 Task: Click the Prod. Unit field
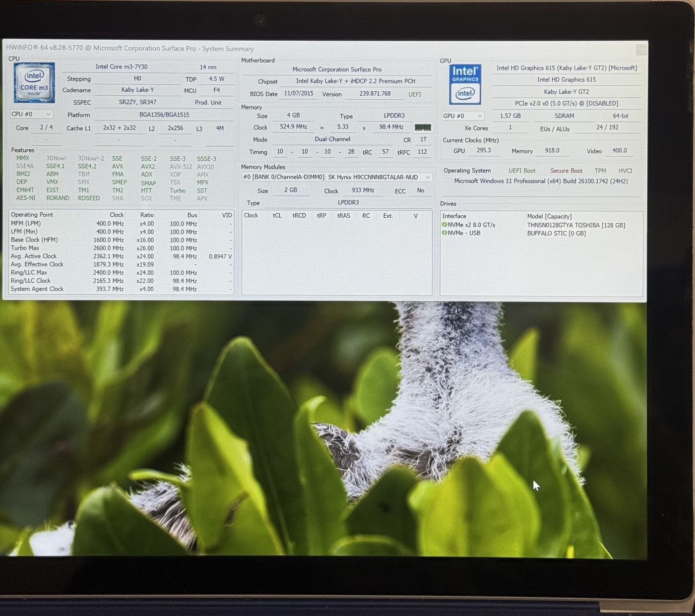point(208,103)
